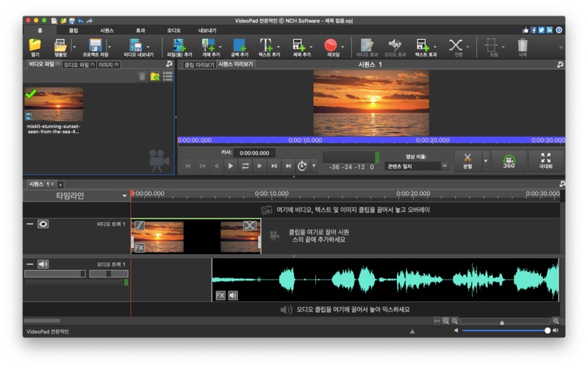
Task: Click the 파일(들) 추가 add files icon
Action: tap(179, 45)
